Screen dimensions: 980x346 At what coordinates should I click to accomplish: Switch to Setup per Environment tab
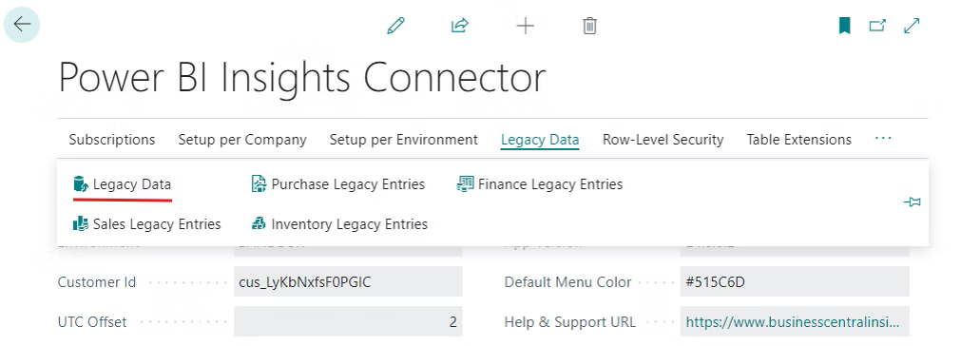tap(404, 140)
